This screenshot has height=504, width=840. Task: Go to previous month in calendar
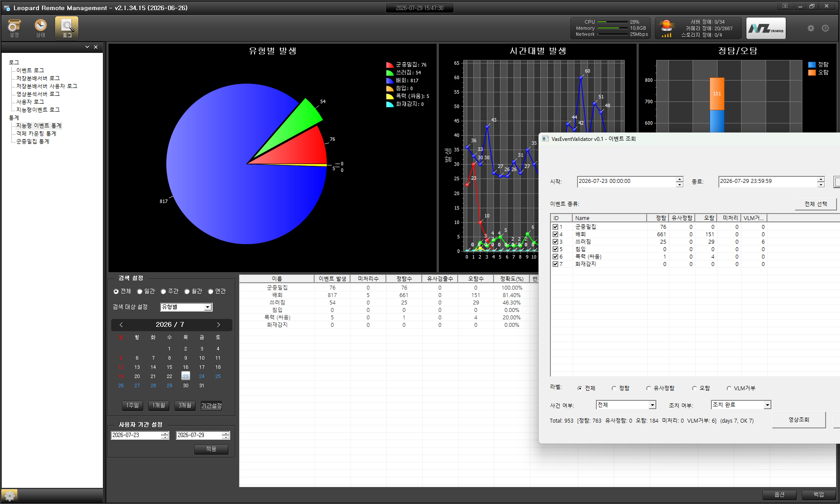pos(121,325)
